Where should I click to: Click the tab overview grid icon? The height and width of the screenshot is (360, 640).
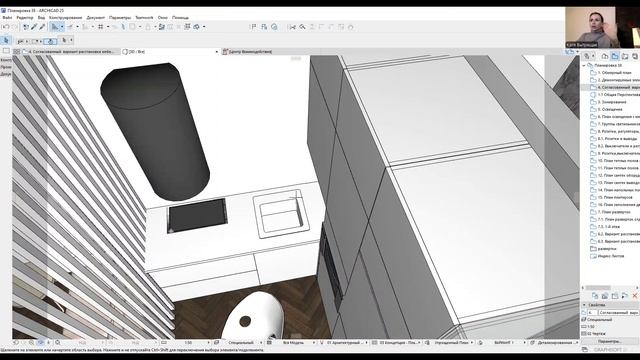(17, 52)
